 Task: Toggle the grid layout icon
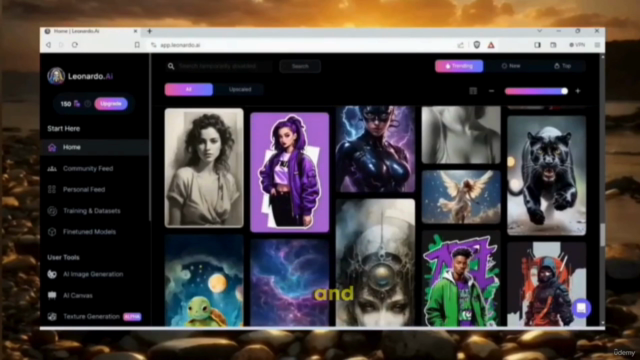tap(473, 91)
